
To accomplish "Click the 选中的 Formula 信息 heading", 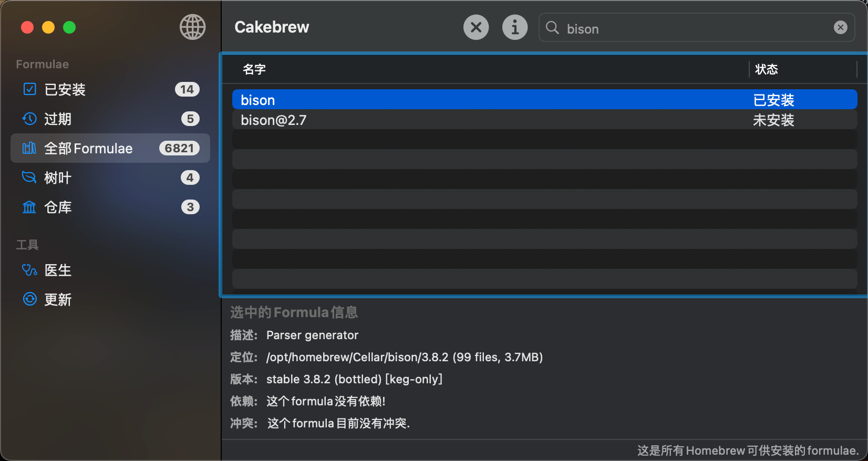I will coord(294,312).
